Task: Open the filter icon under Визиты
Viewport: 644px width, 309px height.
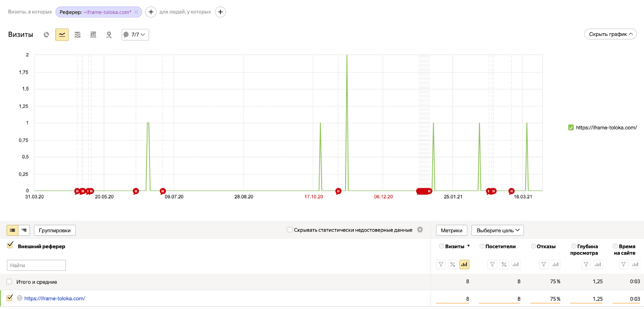Action: (x=441, y=264)
